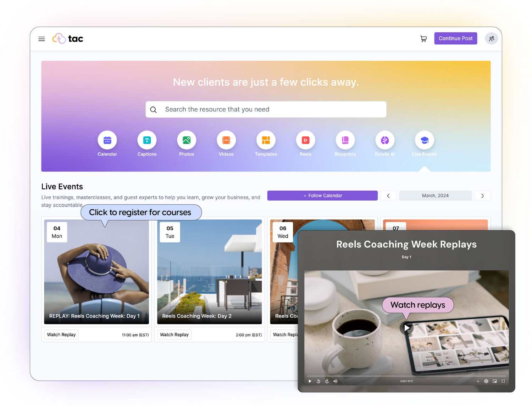Viewport: 532px width, 408px height.
Task: Open the hamburger menu
Action: tap(41, 39)
